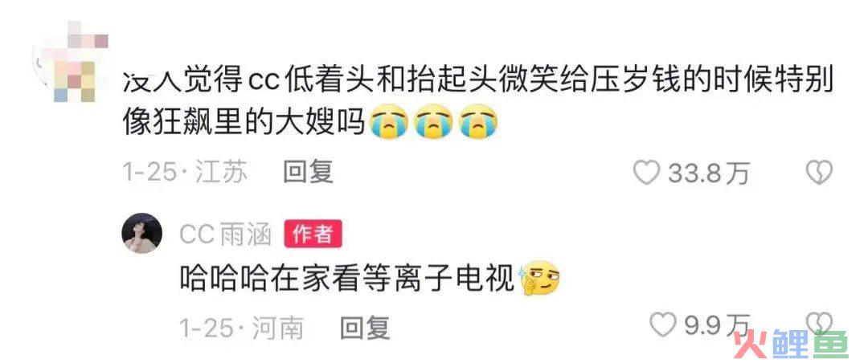
Task: Like the comment with 33.8万 likes
Action: 646,173
